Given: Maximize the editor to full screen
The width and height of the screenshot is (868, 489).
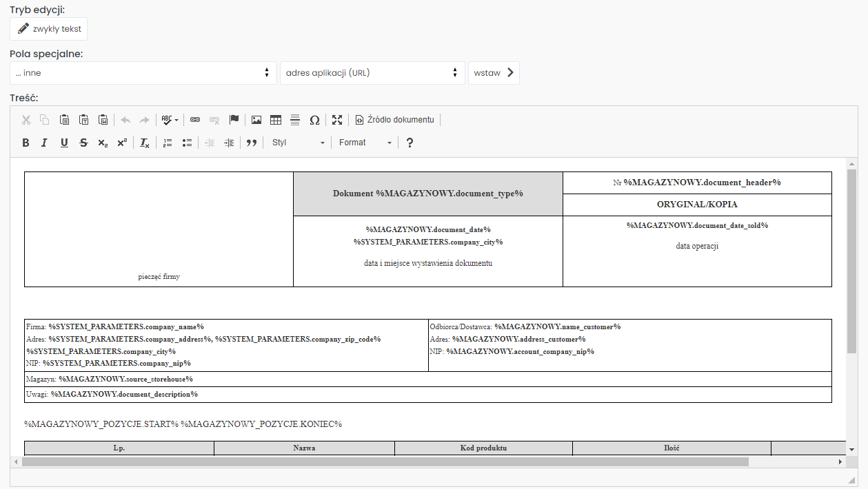Looking at the screenshot, I should point(337,120).
